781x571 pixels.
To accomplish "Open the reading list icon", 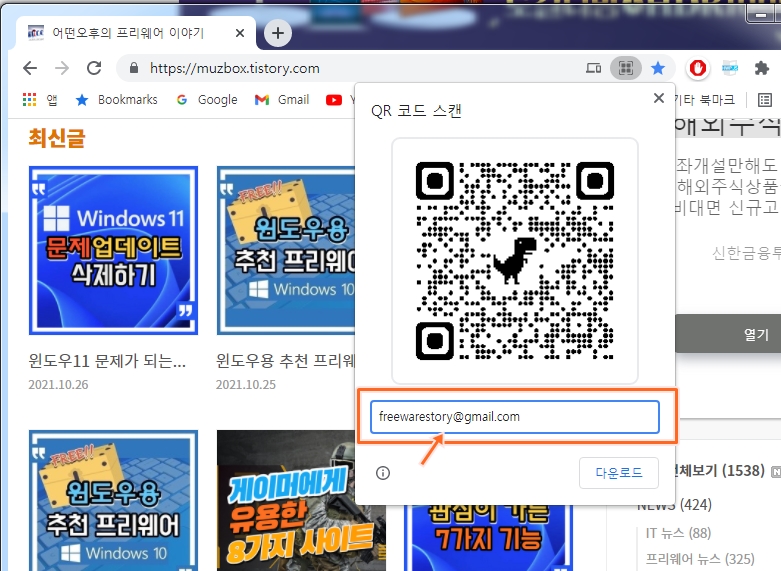I will 765,100.
